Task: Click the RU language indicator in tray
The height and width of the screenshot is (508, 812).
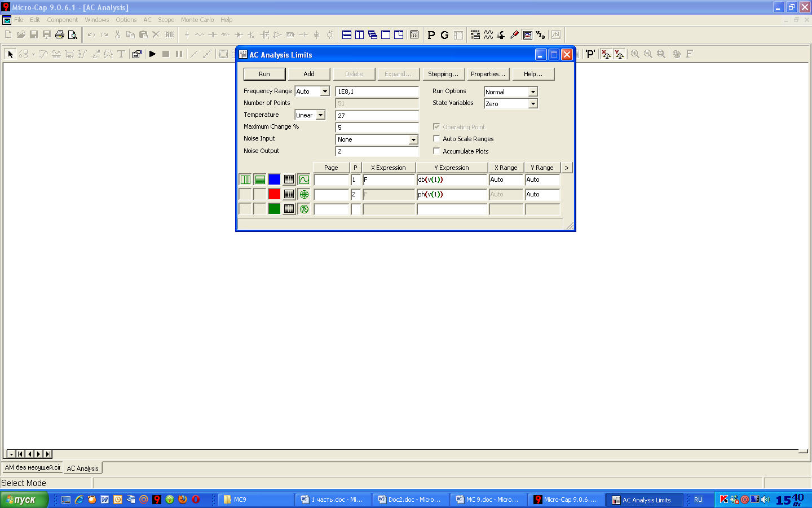Action: pyautogui.click(x=698, y=500)
